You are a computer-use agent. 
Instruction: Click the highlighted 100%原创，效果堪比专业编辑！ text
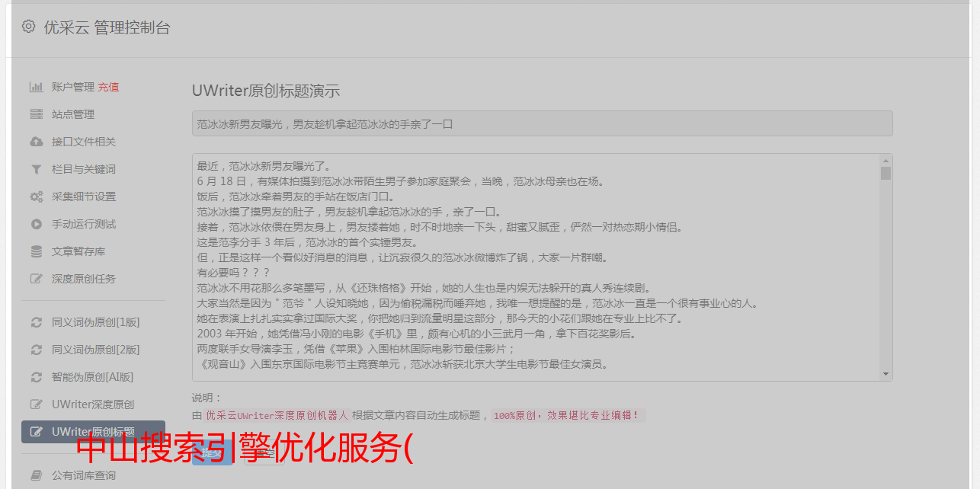coord(567,415)
